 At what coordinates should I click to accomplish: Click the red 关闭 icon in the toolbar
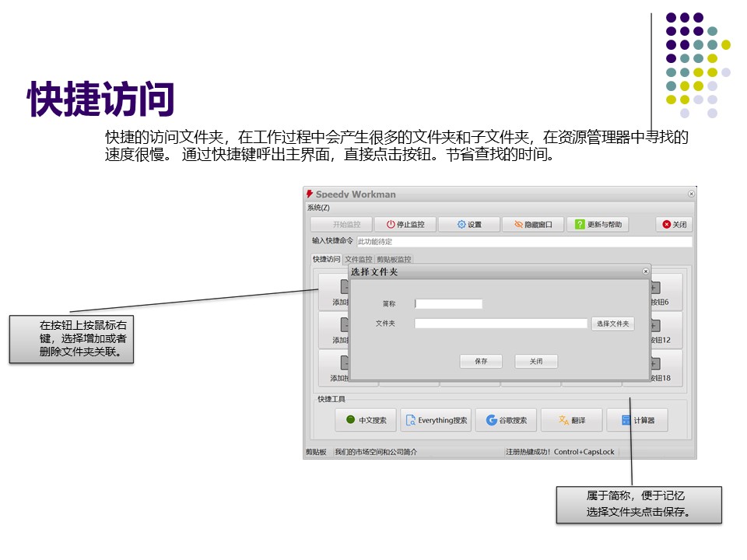tap(674, 225)
